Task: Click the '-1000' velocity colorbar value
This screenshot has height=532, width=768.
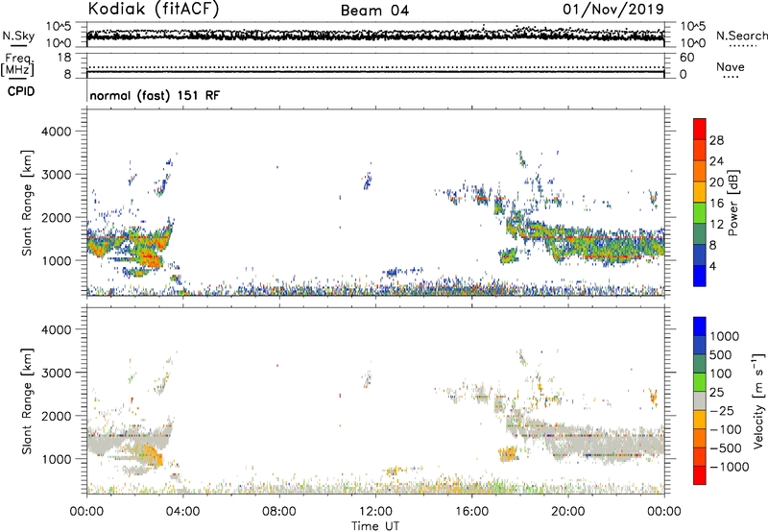Action: 729,467
